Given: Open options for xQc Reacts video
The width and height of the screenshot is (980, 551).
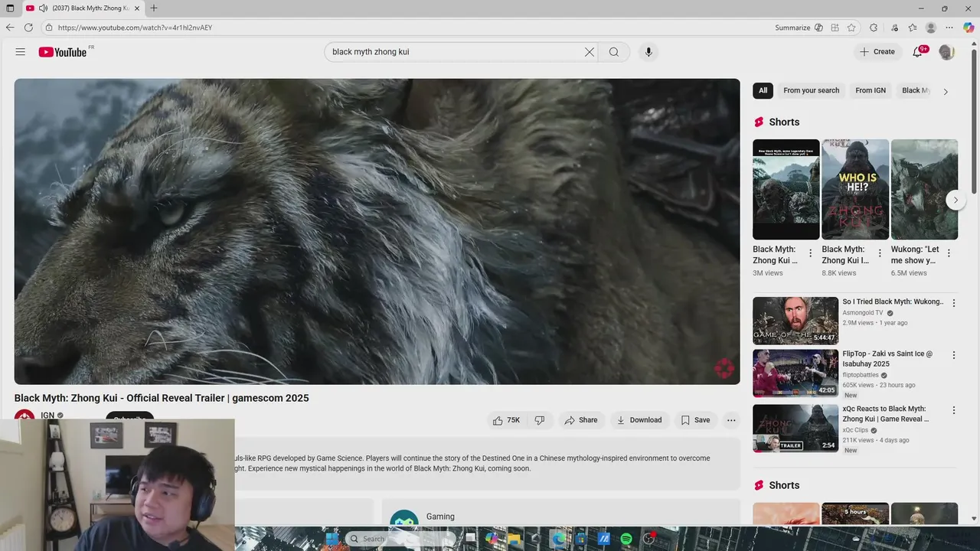Looking at the screenshot, I should tap(954, 410).
